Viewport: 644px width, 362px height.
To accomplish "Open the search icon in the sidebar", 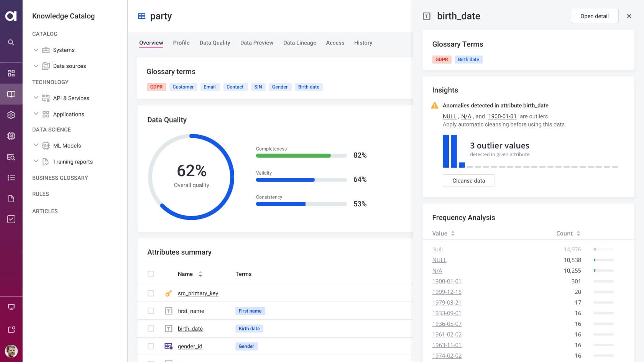I will point(11,42).
